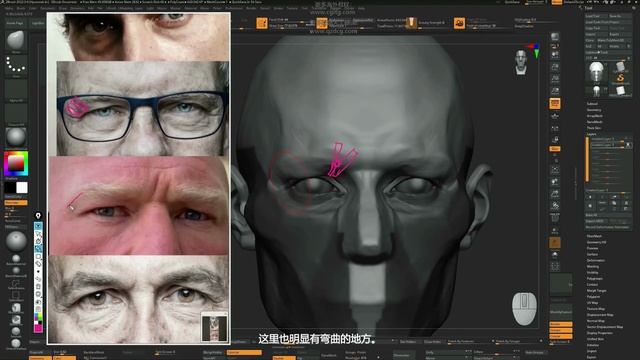Click the Zoom icon on the right shelf
This screenshot has width=640, height=360.
tap(555, 67)
